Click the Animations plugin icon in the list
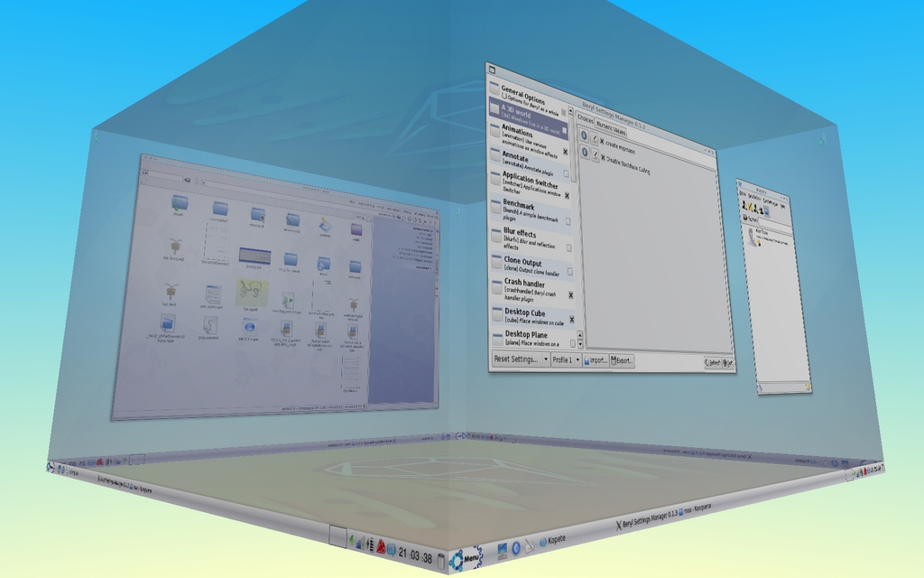 click(495, 130)
